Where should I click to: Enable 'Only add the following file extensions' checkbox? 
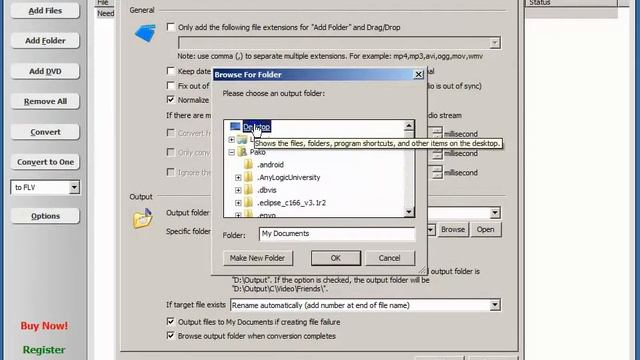tap(171, 27)
